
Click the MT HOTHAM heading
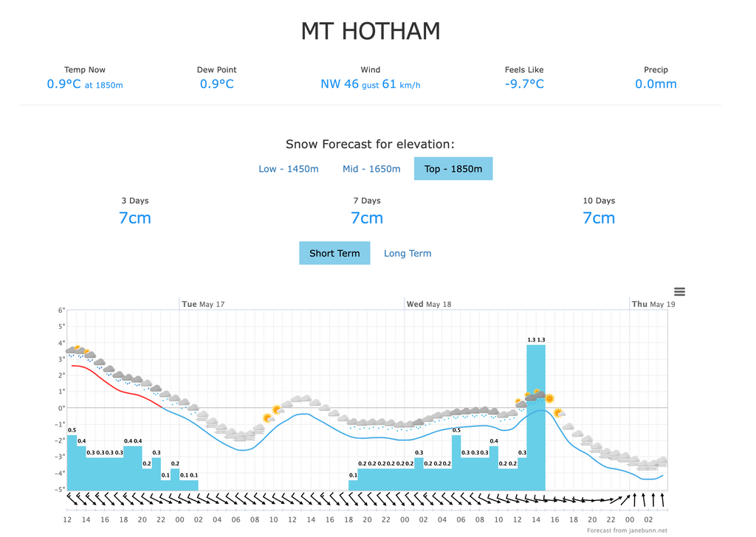click(371, 31)
